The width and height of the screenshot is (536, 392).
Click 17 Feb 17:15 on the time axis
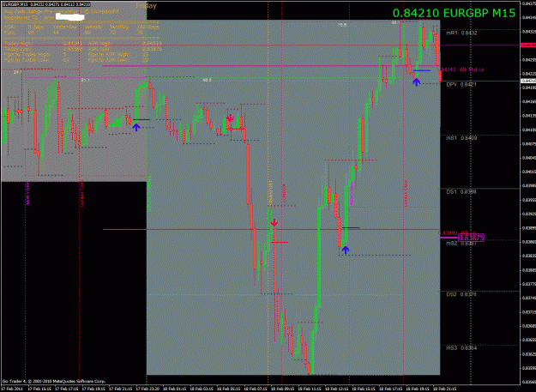click(x=66, y=389)
